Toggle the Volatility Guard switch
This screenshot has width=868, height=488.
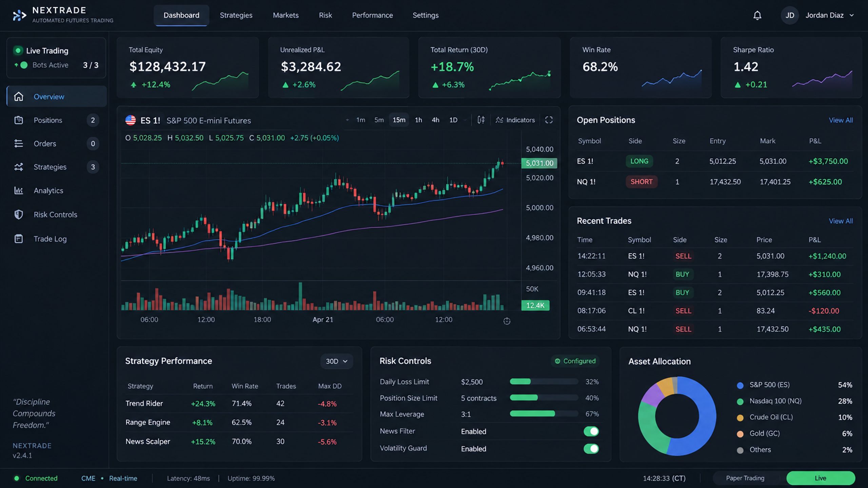click(x=591, y=449)
